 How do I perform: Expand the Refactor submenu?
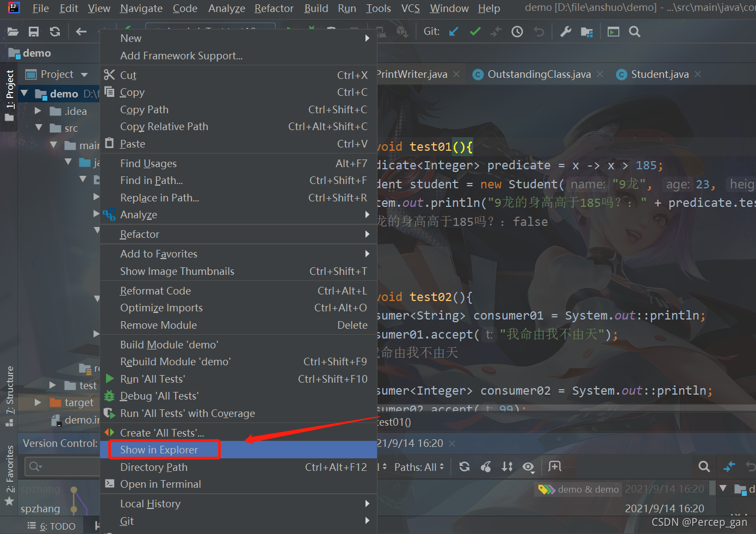point(238,234)
